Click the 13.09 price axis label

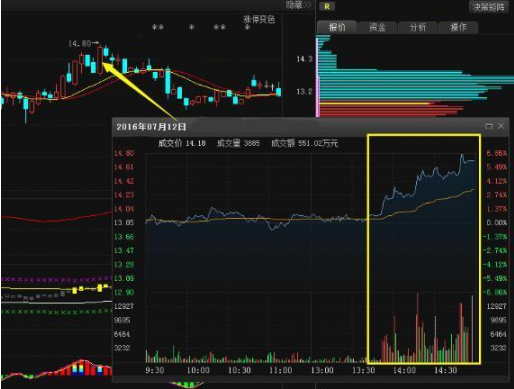tap(124, 278)
